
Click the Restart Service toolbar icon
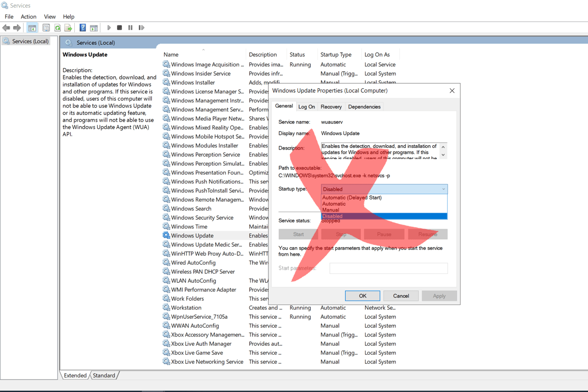click(142, 28)
